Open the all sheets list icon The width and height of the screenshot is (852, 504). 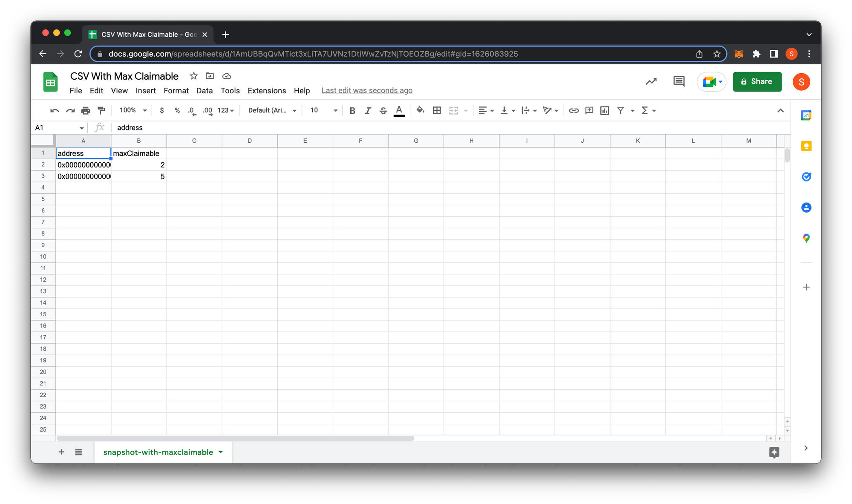coord(78,452)
